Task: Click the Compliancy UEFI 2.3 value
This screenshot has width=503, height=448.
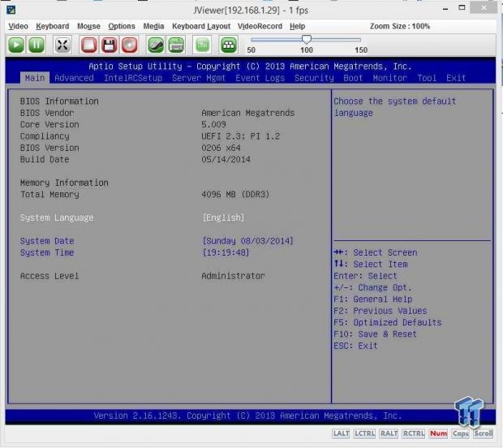Action: (x=241, y=136)
